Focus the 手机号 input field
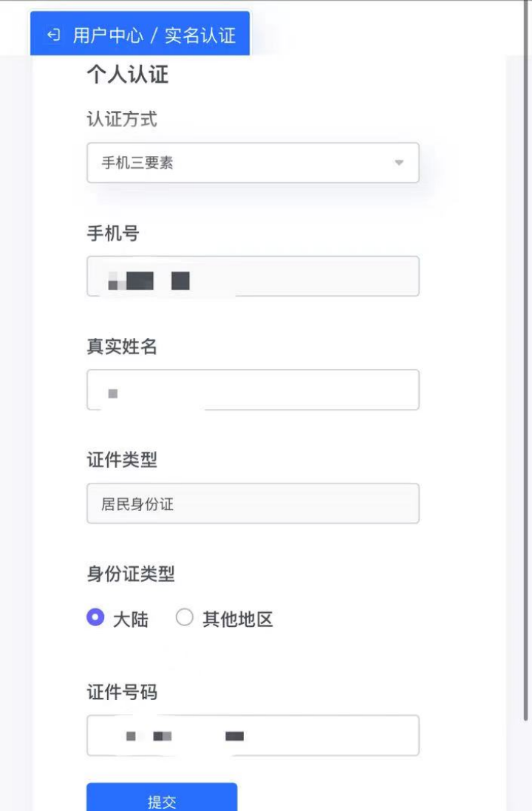Viewport: 532px width, 811px height. [253, 276]
